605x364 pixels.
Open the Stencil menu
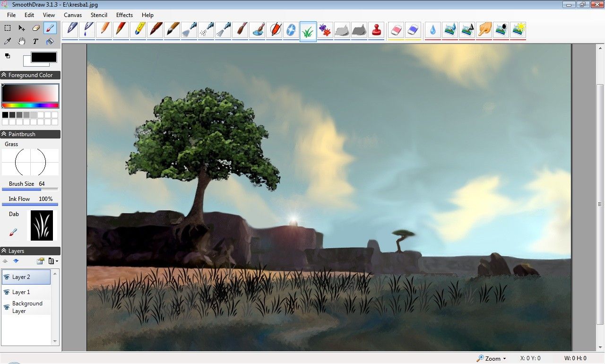pyautogui.click(x=99, y=15)
